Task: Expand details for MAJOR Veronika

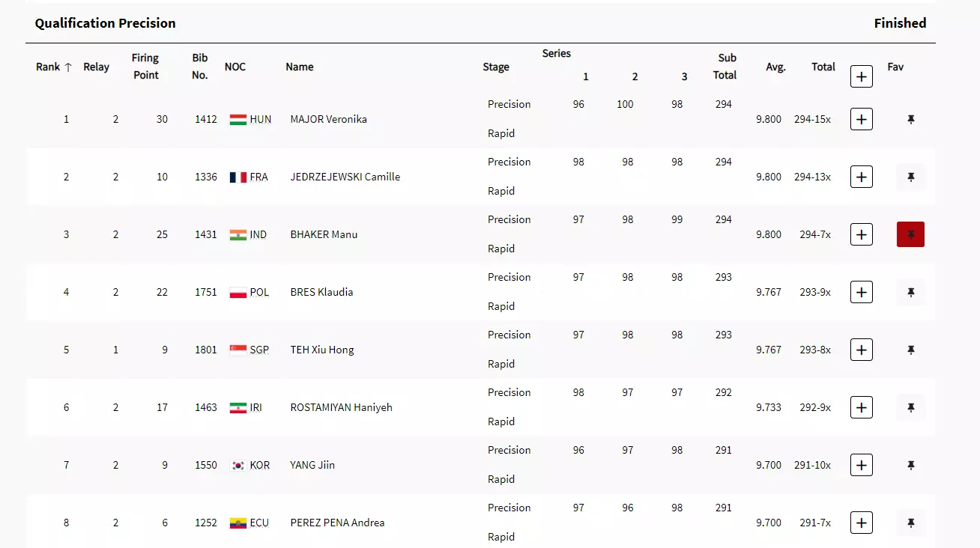Action: [x=862, y=119]
